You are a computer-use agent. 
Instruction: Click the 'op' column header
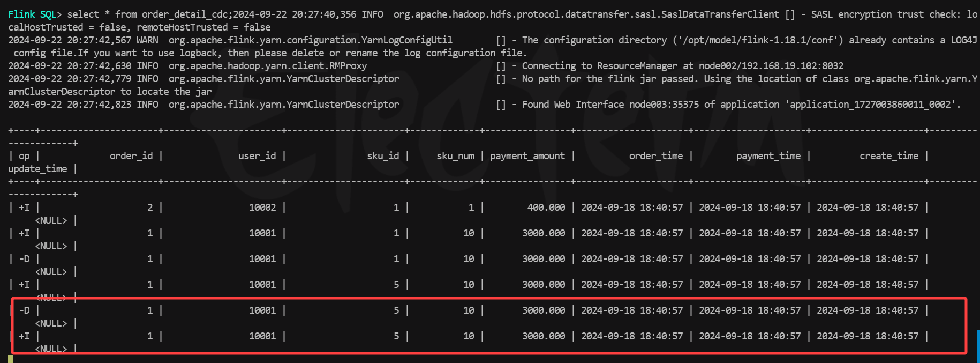coord(24,156)
